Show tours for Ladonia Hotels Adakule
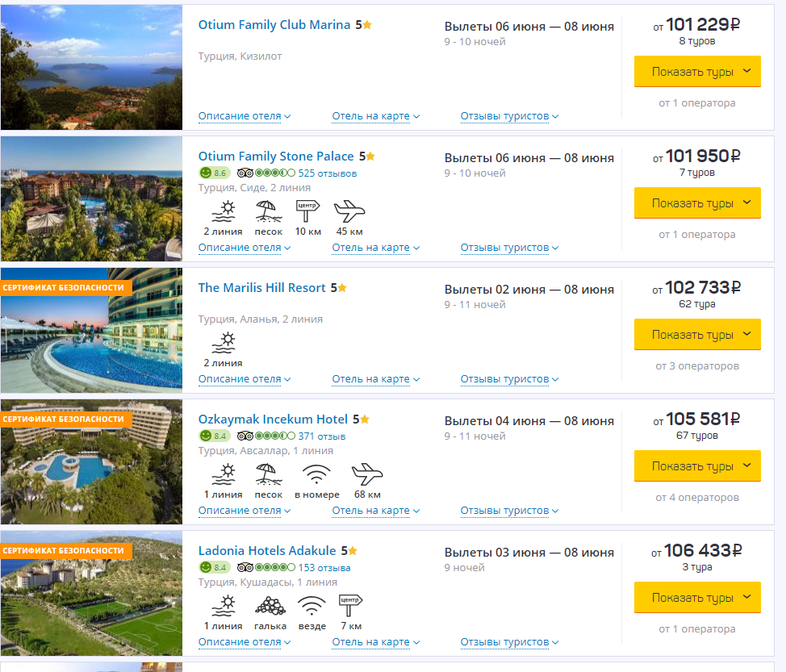This screenshot has width=786, height=672. pos(697,598)
